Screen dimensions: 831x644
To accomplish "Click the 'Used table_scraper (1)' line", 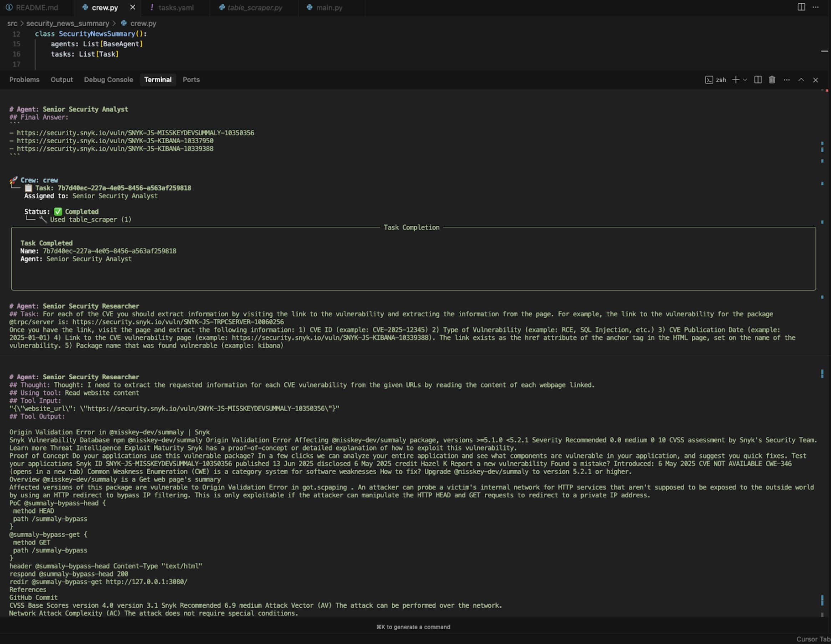I will pyautogui.click(x=91, y=220).
